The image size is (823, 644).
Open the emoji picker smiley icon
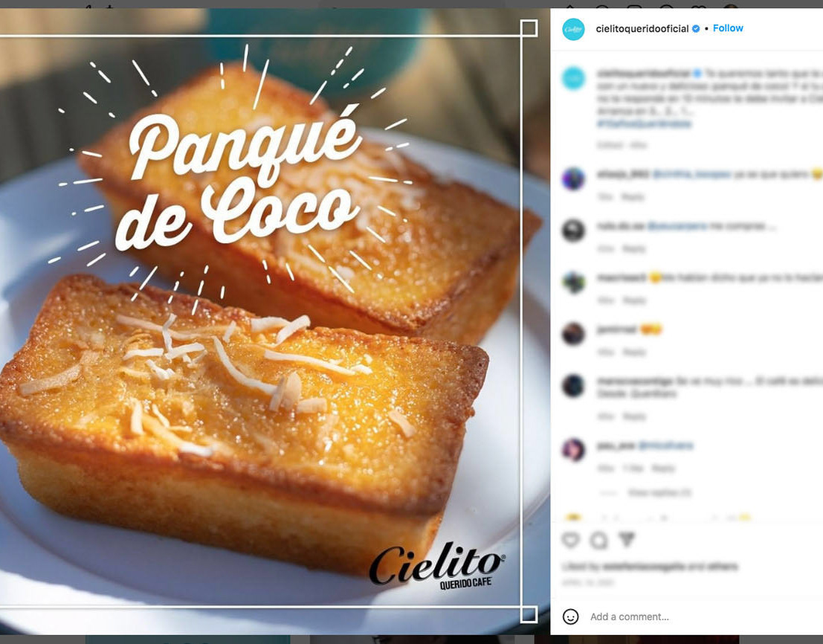point(570,616)
